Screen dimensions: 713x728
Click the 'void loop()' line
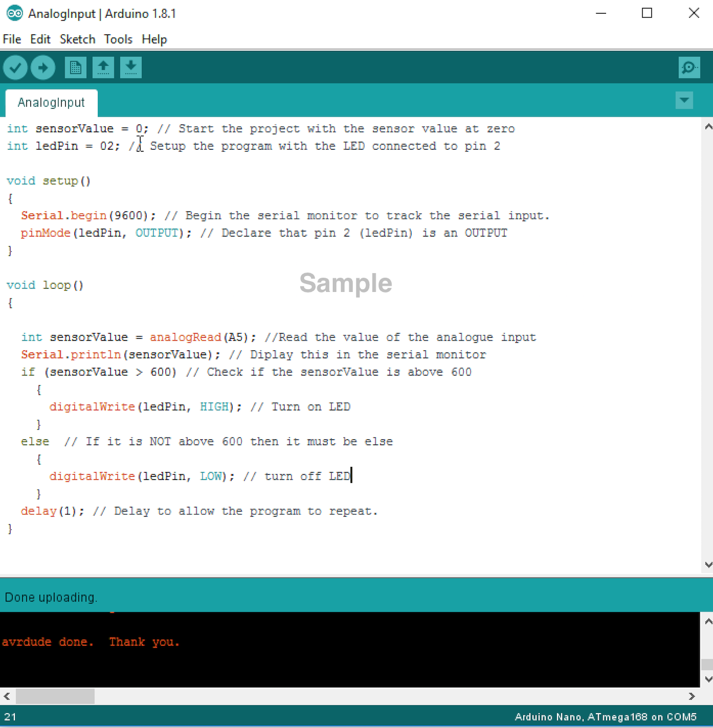click(x=45, y=285)
